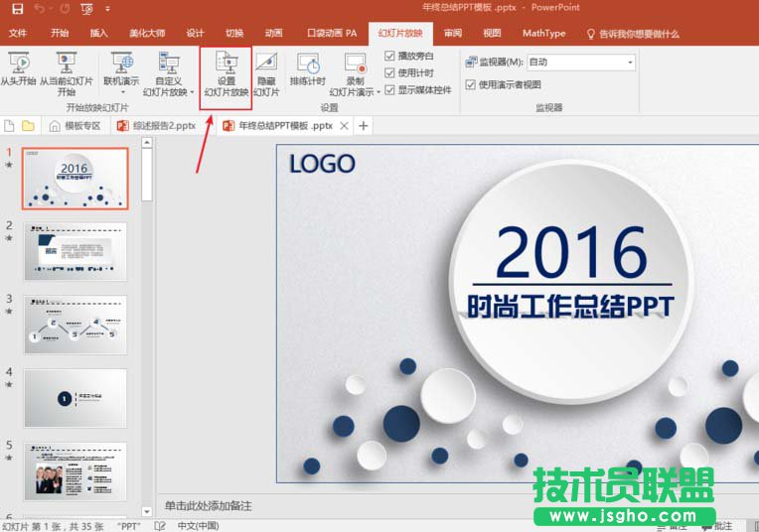The width and height of the screenshot is (759, 532).
Task: Select slide 3 thumbnail
Action: (x=76, y=325)
